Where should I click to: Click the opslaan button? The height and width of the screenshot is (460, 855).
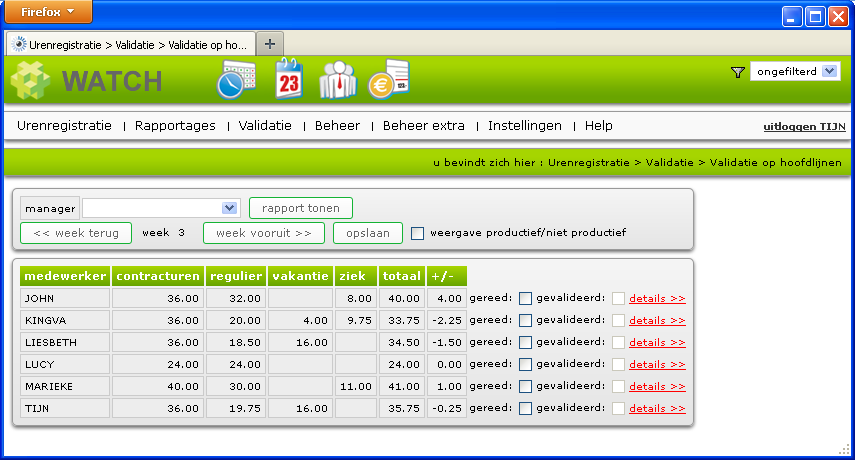[x=368, y=233]
